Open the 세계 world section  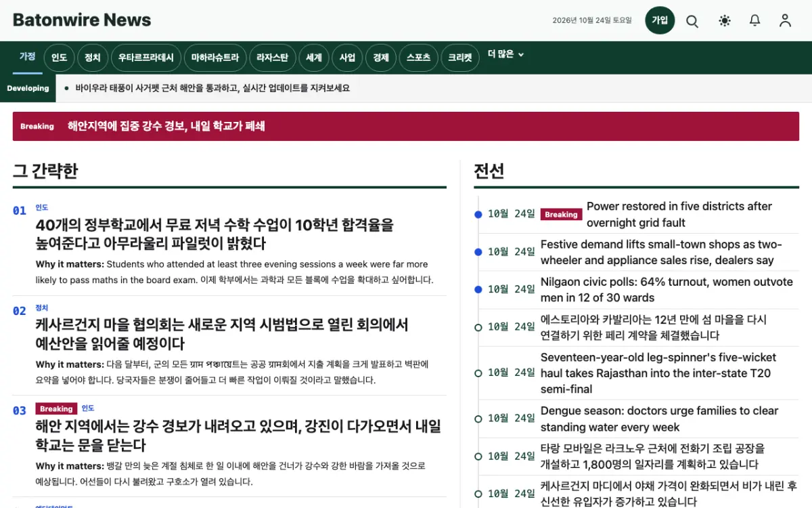[x=314, y=58]
